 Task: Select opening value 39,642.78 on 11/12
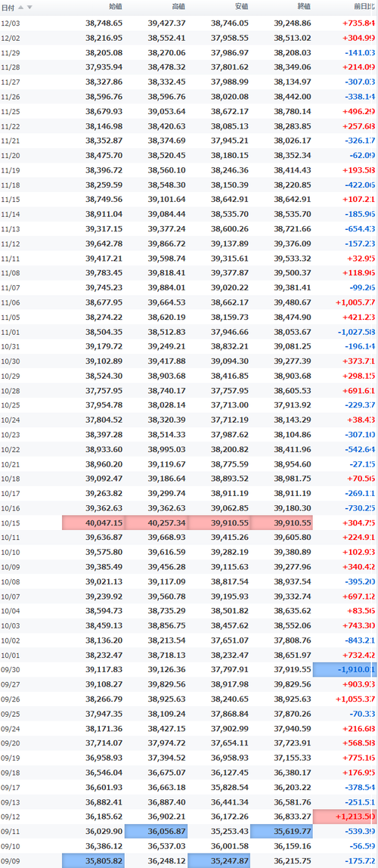pos(104,243)
